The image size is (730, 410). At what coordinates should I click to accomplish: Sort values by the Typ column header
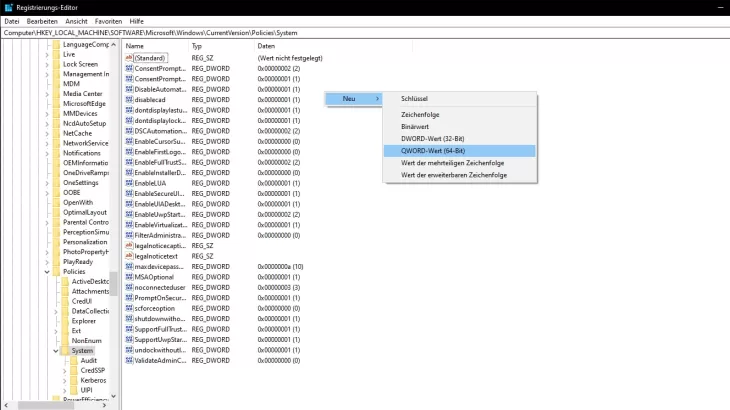[x=198, y=46]
